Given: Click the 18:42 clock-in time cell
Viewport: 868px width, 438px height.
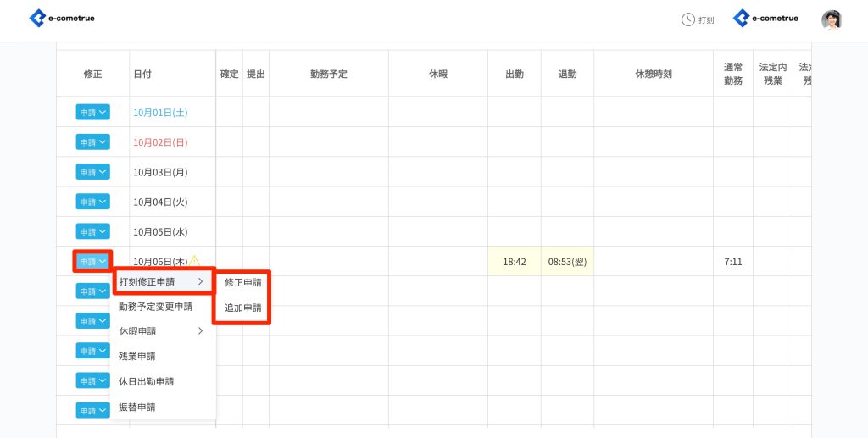Looking at the screenshot, I should pyautogui.click(x=514, y=262).
